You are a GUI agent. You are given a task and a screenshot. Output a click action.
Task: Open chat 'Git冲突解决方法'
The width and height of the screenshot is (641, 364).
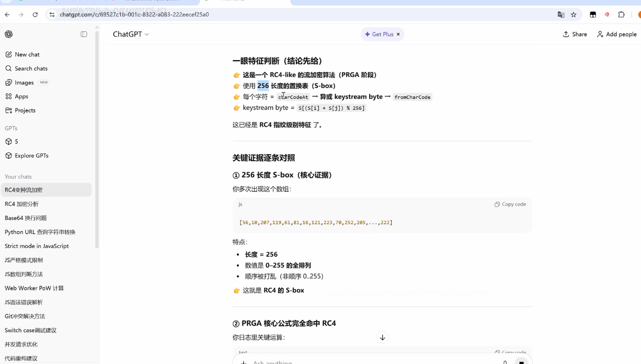coord(46,316)
